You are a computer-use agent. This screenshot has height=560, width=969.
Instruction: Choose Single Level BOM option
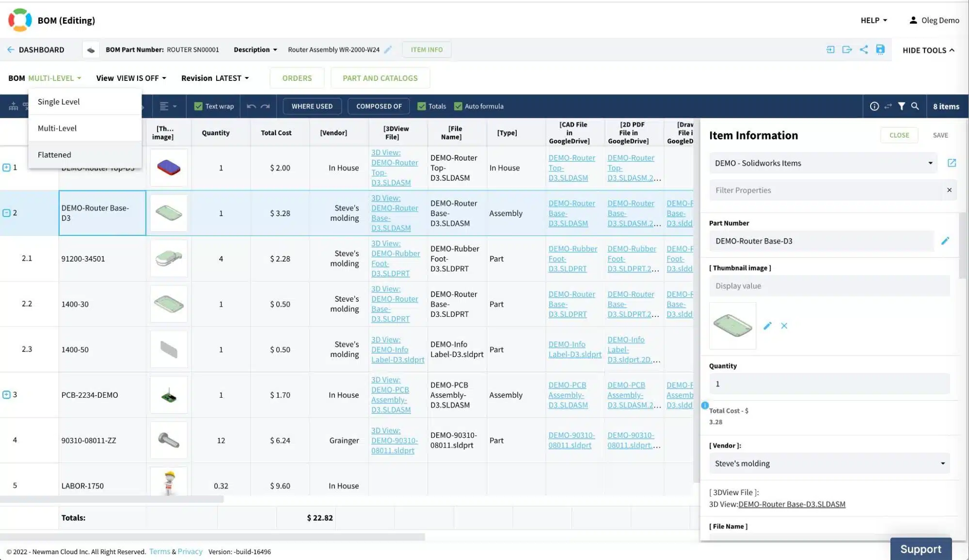coord(59,102)
